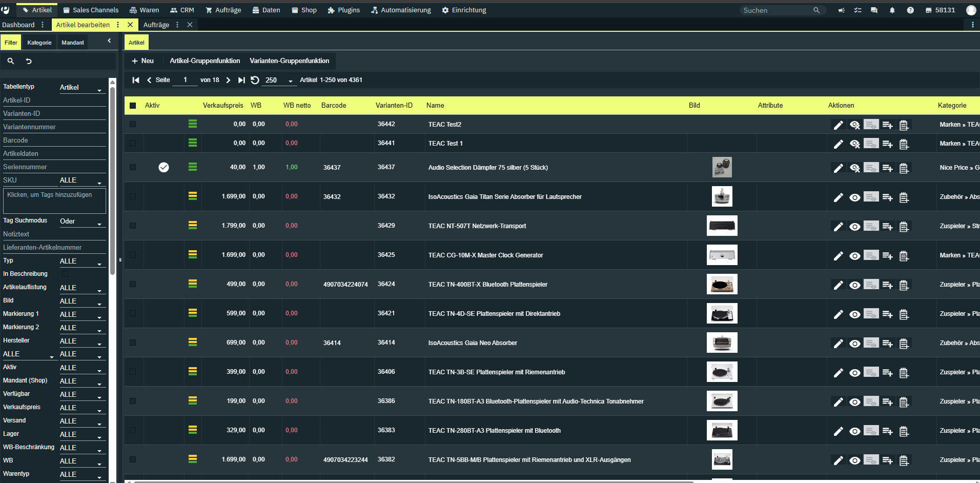Image resolution: width=980 pixels, height=483 pixels.
Task: Select all rows via the header checkbox
Action: pos(133,106)
